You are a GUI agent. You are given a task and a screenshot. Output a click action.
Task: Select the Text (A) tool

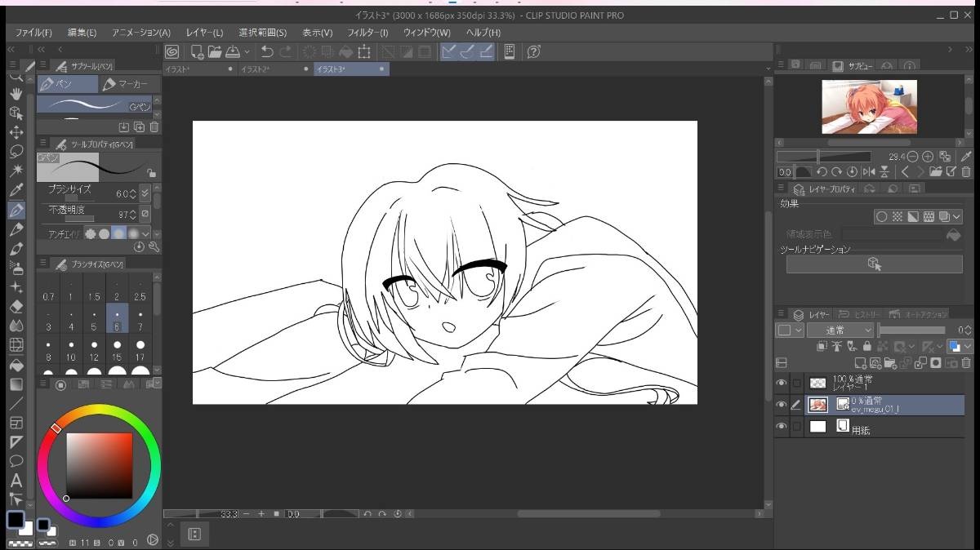[16, 481]
